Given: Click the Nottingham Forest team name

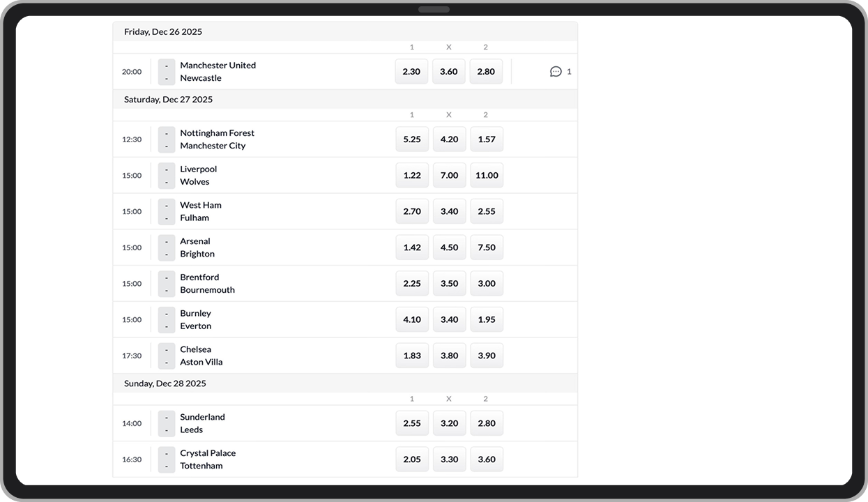Looking at the screenshot, I should coord(217,132).
